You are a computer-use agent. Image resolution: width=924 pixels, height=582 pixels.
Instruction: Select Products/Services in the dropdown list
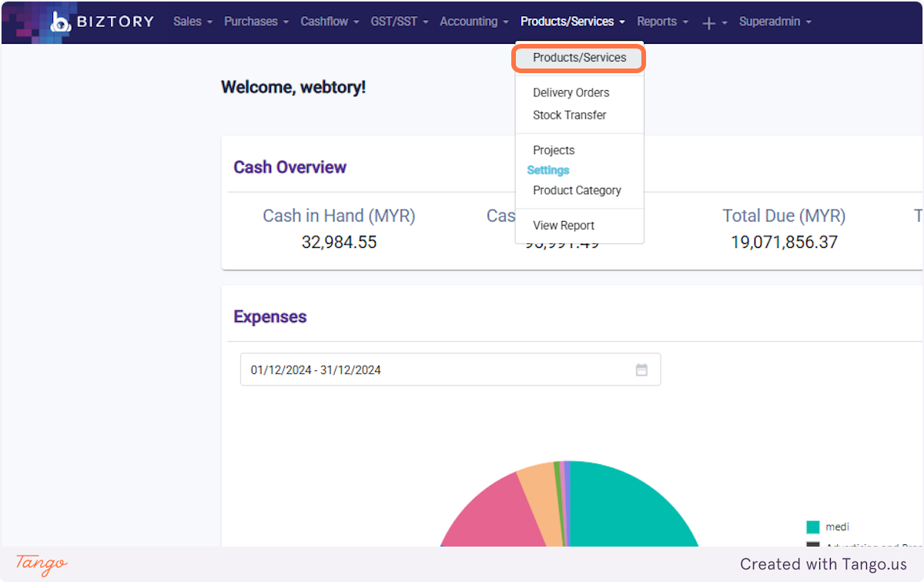(579, 58)
